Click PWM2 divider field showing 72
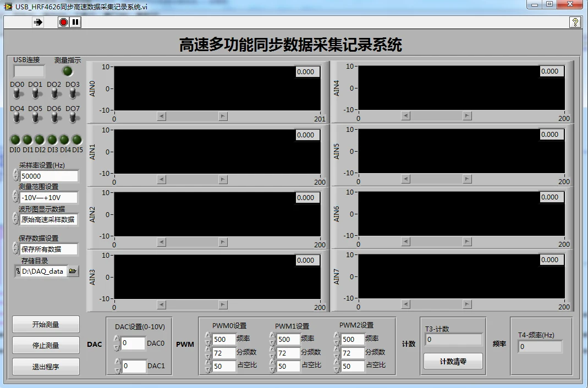Image resolution: width=588 pixels, height=388 pixels. 353,353
